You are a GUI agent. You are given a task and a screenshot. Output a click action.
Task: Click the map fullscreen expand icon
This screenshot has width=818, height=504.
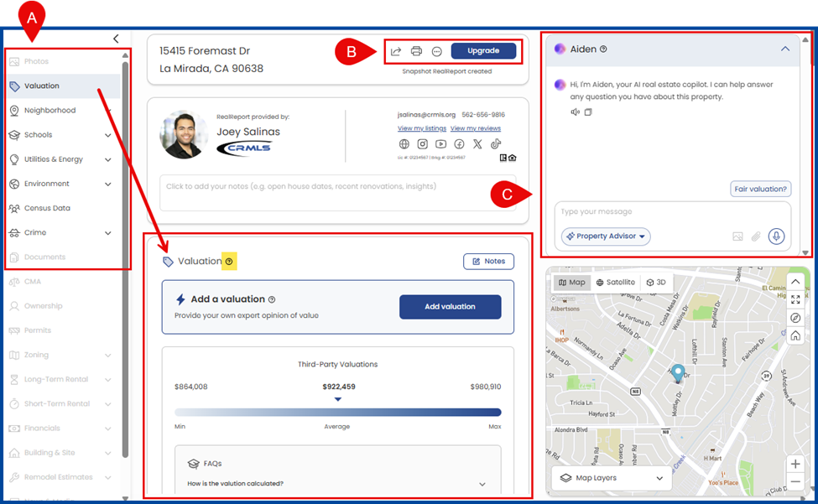click(795, 299)
